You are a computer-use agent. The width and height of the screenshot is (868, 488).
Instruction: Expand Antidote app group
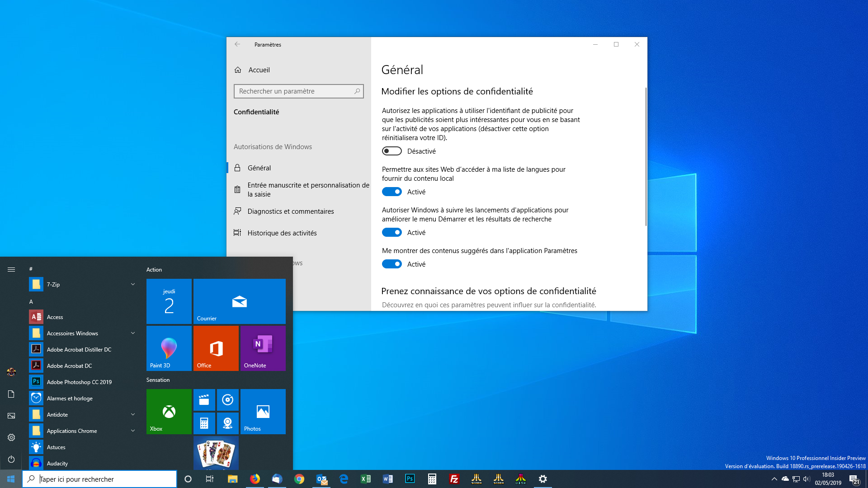[133, 414]
